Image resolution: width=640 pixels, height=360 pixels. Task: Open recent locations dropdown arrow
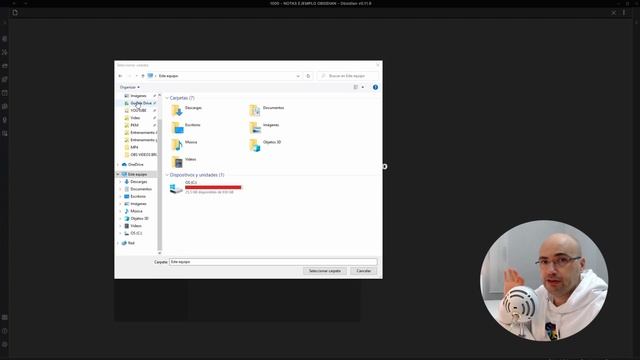click(136, 76)
